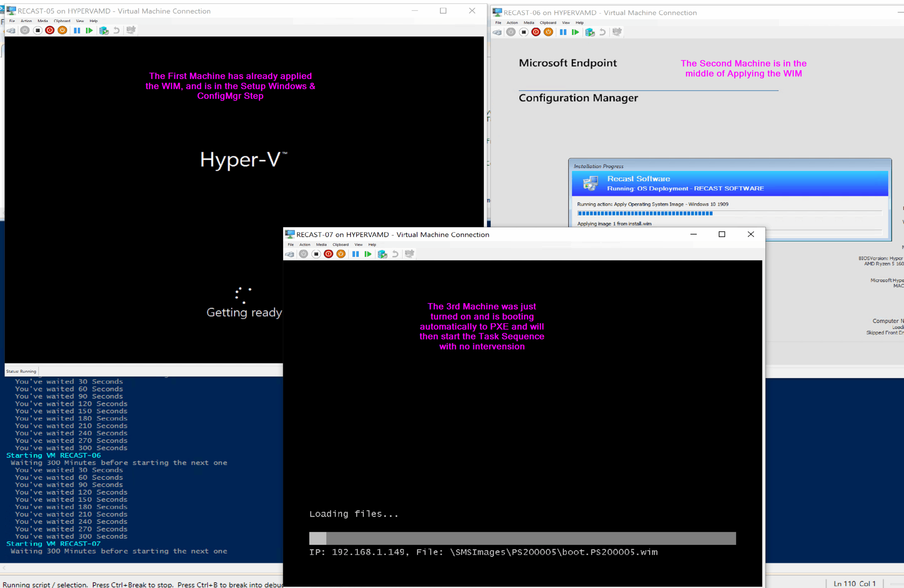904x588 pixels.
Task: Click the Start power icon on RECAST-07 toolbar
Action: click(x=303, y=253)
